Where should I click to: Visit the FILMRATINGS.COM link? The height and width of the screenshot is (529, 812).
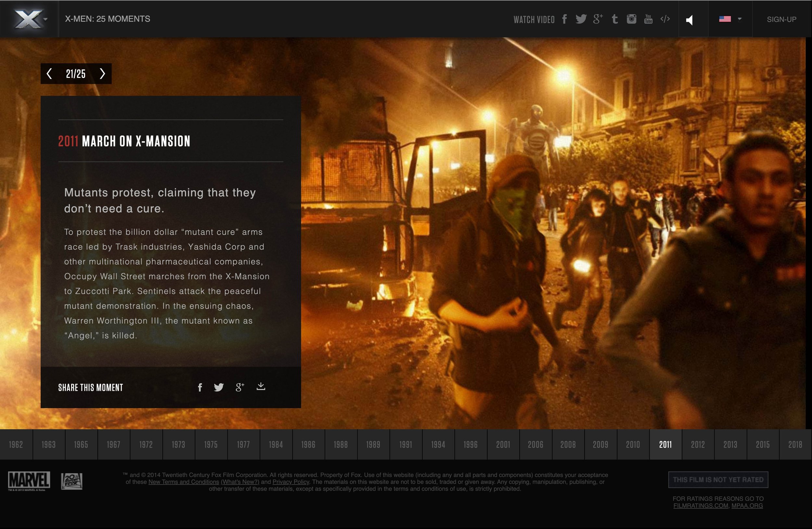pos(701,506)
